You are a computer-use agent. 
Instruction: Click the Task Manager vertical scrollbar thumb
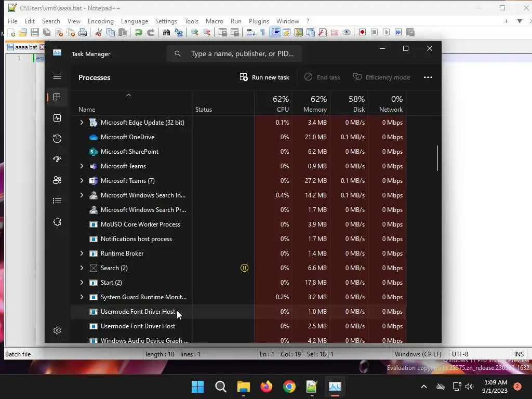click(437, 158)
